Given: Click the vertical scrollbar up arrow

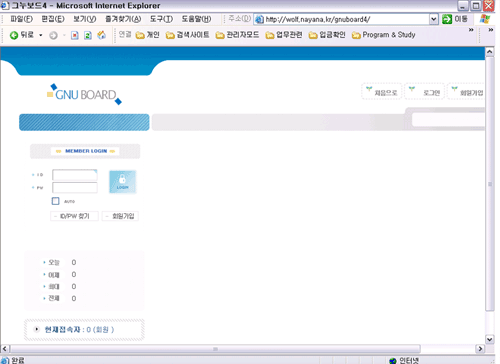Looking at the screenshot, I should 489,52.
